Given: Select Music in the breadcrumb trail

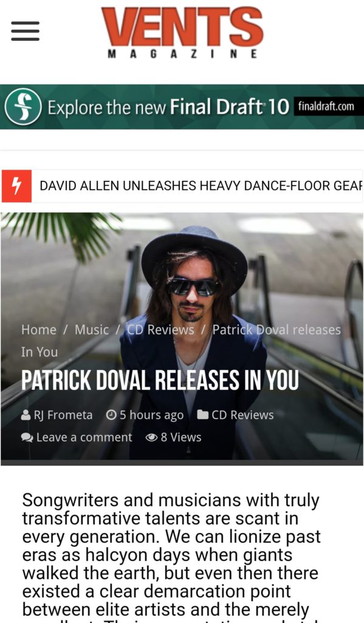Looking at the screenshot, I should 92,330.
